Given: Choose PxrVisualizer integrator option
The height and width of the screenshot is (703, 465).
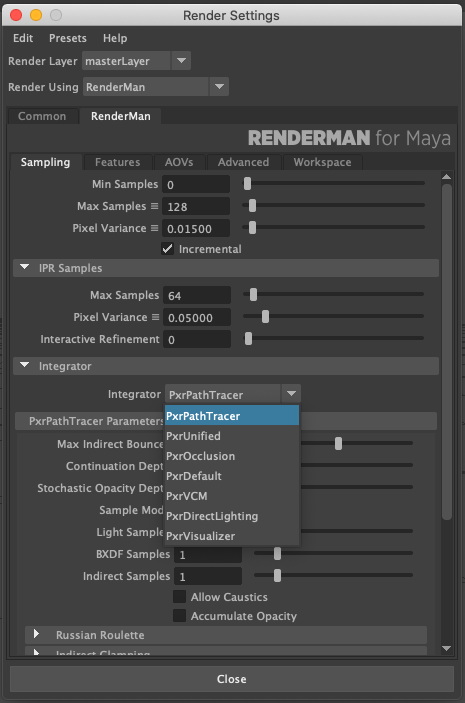Looking at the screenshot, I should (232, 536).
